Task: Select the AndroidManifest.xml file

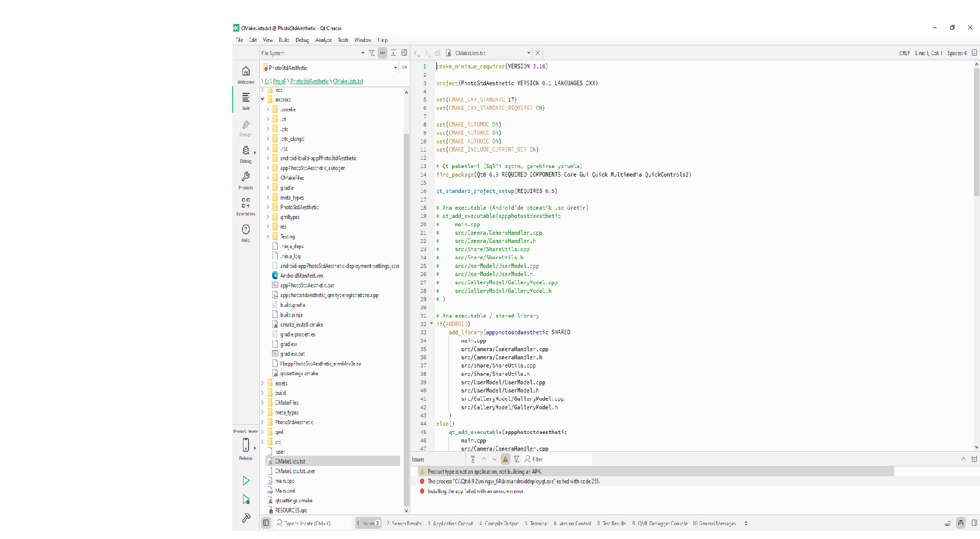Action: [301, 276]
